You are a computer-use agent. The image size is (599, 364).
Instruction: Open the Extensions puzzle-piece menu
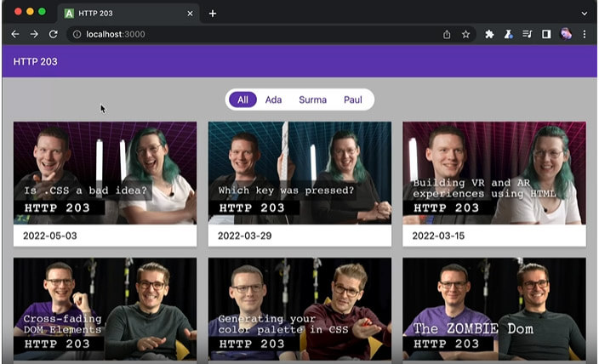click(489, 34)
